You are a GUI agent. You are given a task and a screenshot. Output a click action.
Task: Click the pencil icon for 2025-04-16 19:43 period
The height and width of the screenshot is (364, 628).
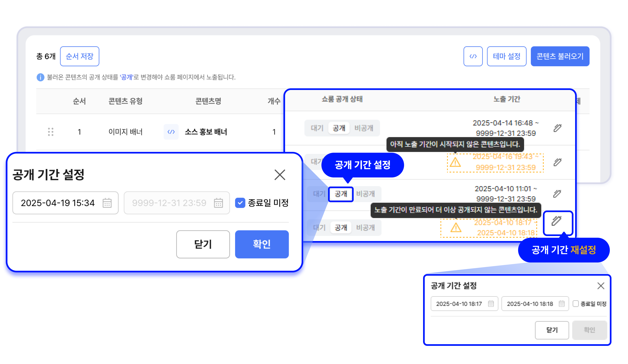pos(557,162)
